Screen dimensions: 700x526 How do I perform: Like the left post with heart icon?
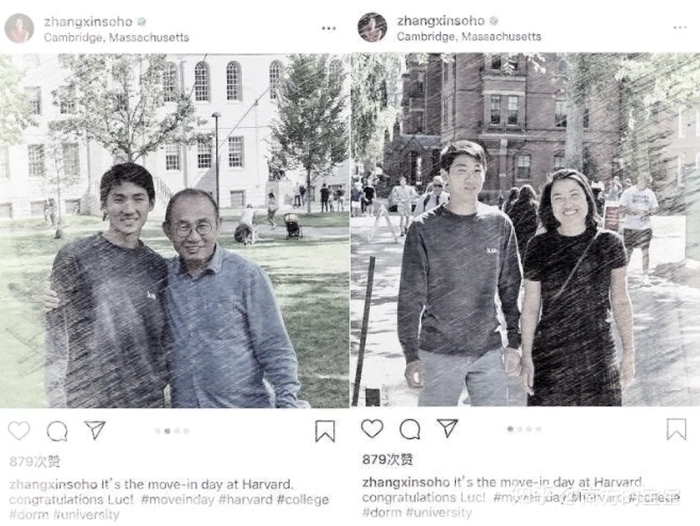coord(19,430)
